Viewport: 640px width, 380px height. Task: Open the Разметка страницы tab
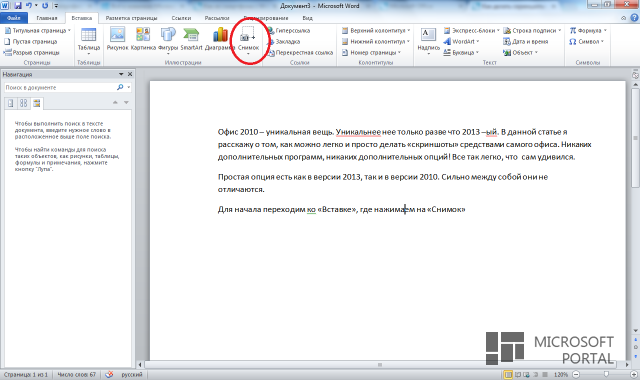tap(131, 18)
